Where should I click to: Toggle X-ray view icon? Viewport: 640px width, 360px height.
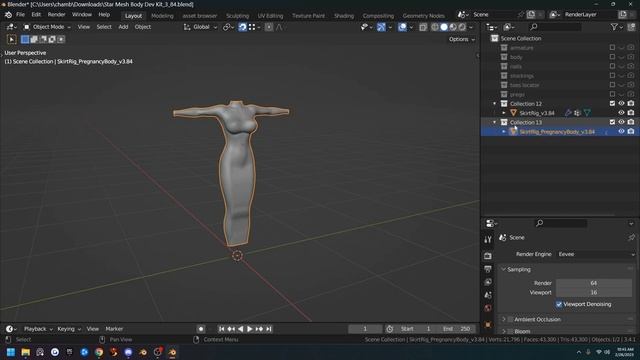tap(423, 27)
